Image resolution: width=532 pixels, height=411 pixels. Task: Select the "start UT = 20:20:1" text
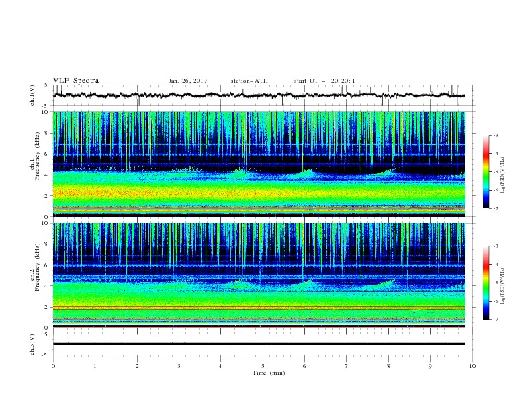coord(324,81)
